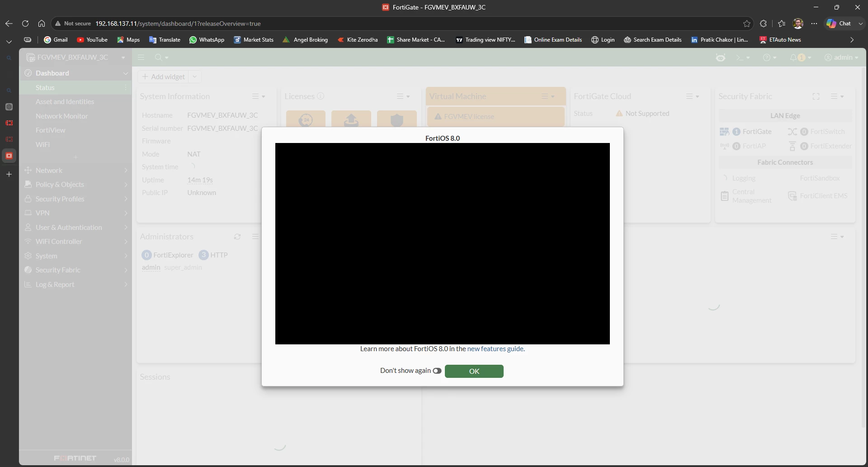The width and height of the screenshot is (868, 467).
Task: Open the Add widget dropdown arrow
Action: (x=195, y=77)
